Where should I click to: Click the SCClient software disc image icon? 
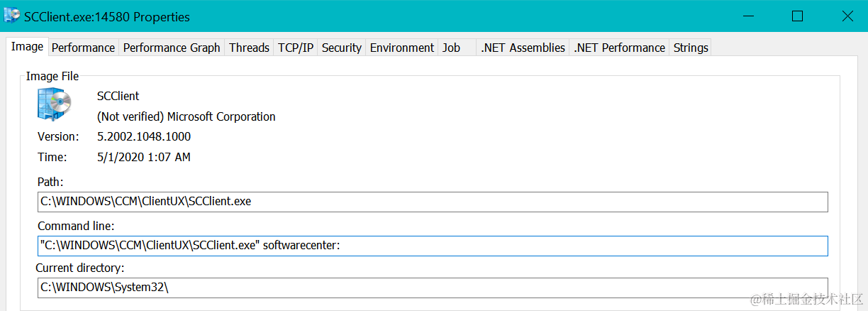click(54, 104)
